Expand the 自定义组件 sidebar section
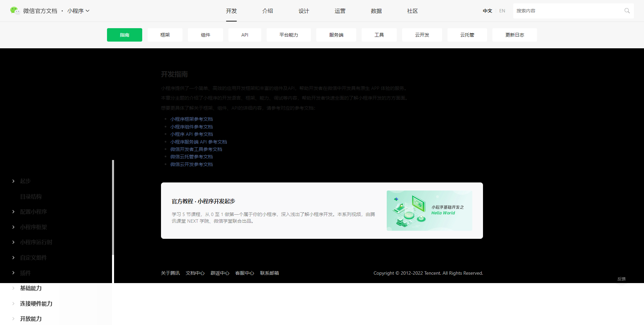 (33, 258)
